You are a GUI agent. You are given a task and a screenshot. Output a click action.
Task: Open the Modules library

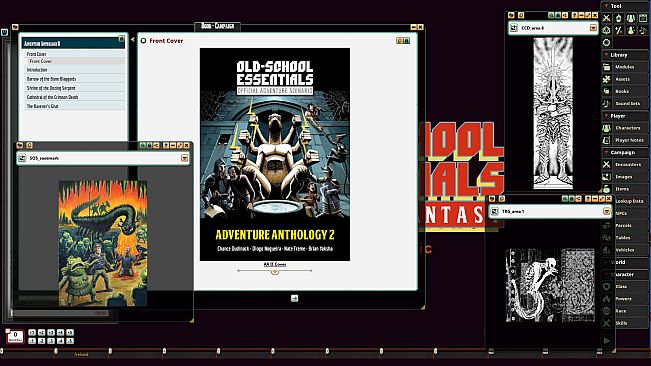pos(625,67)
